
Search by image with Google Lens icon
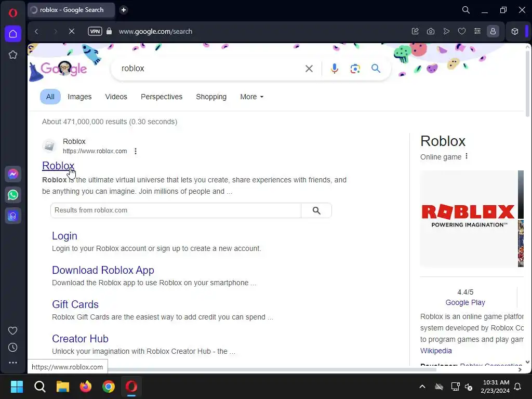click(x=355, y=69)
